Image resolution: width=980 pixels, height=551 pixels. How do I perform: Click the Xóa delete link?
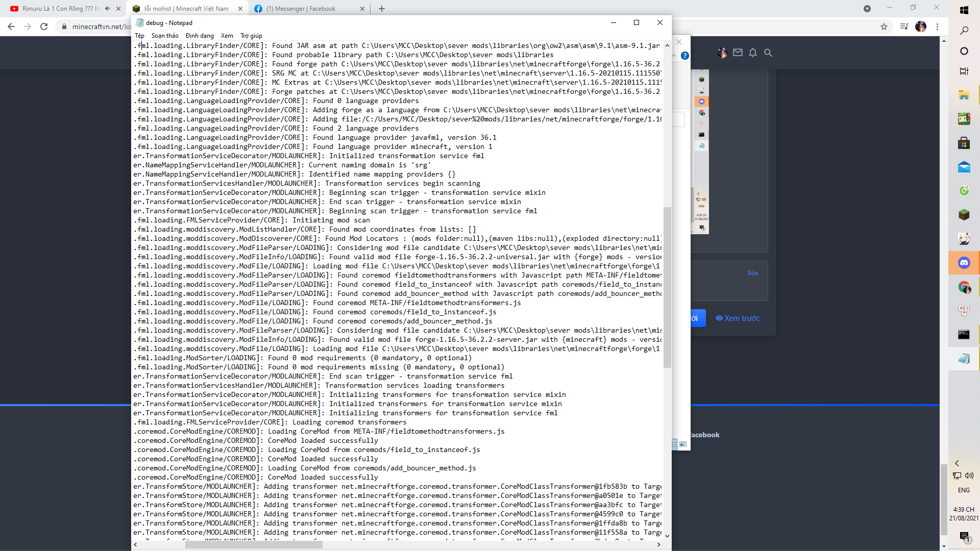click(752, 273)
